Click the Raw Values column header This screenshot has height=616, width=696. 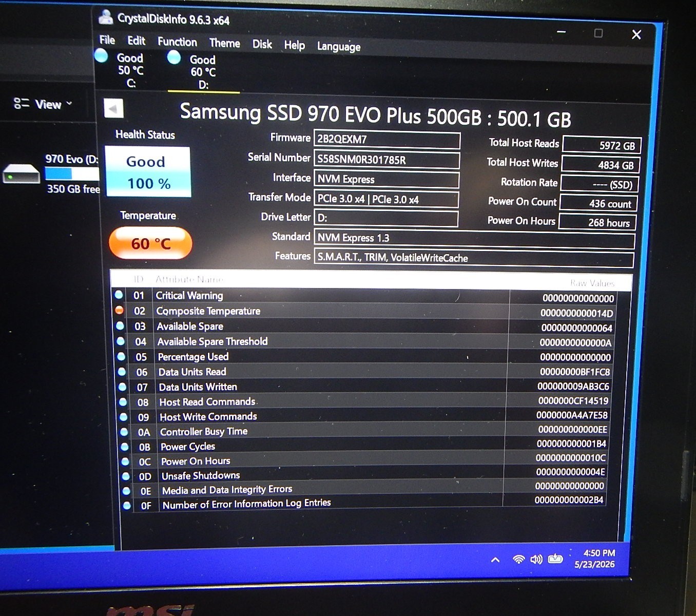pos(592,283)
